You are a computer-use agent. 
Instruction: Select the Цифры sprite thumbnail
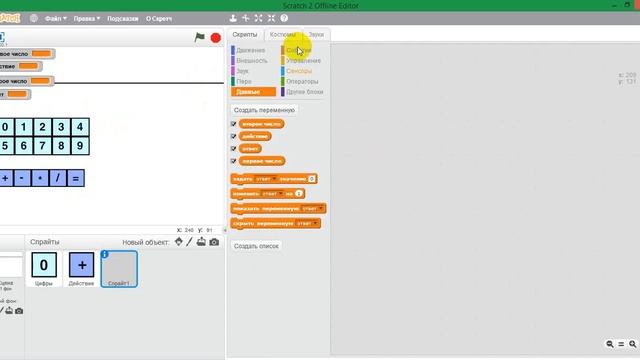pos(44,268)
